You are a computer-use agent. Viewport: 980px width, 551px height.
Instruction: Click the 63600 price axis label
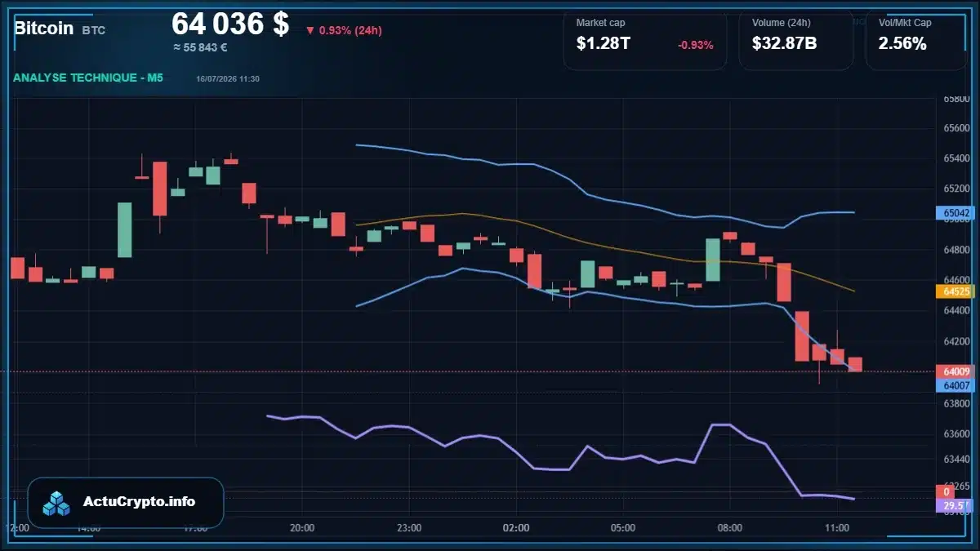coord(955,433)
